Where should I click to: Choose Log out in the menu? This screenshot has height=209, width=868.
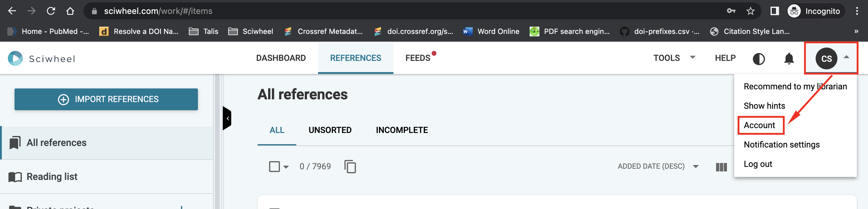[x=758, y=164]
